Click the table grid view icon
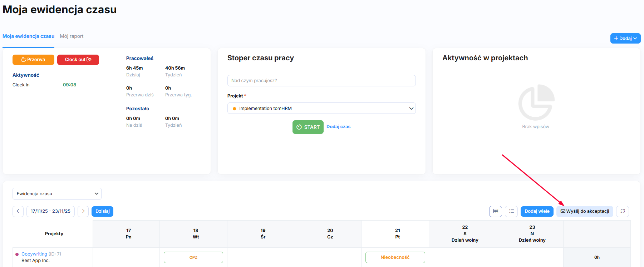This screenshot has width=644, height=267. pyautogui.click(x=495, y=211)
